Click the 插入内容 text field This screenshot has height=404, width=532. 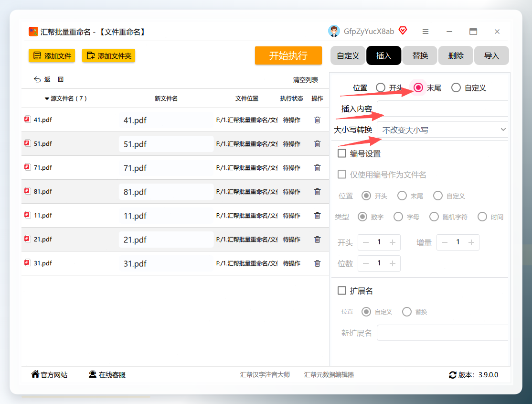(x=442, y=109)
